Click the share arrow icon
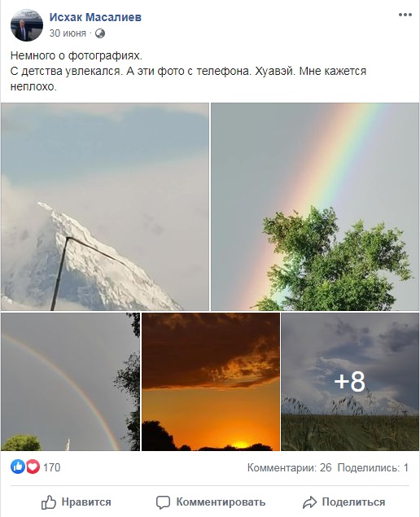The height and width of the screenshot is (517, 420). [x=309, y=502]
